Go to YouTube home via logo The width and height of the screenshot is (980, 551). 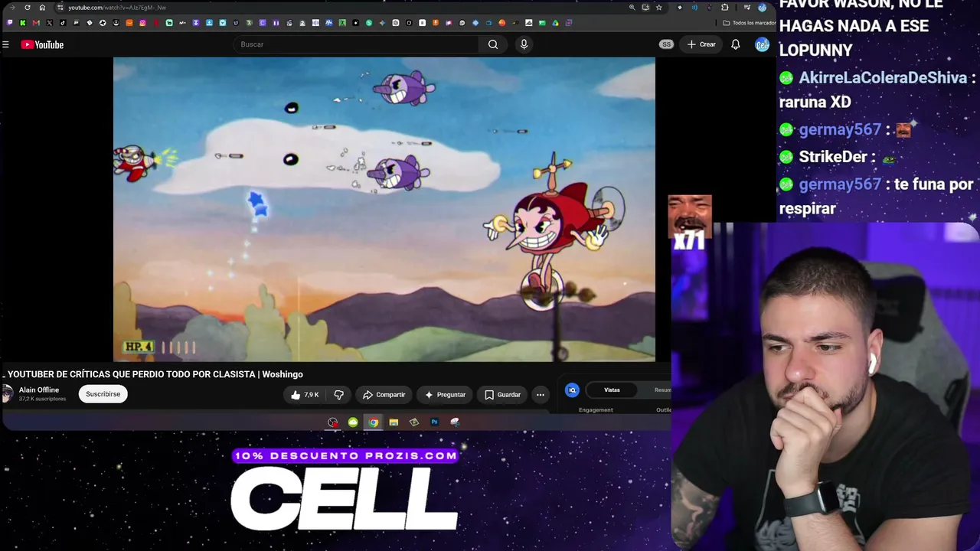[42, 44]
